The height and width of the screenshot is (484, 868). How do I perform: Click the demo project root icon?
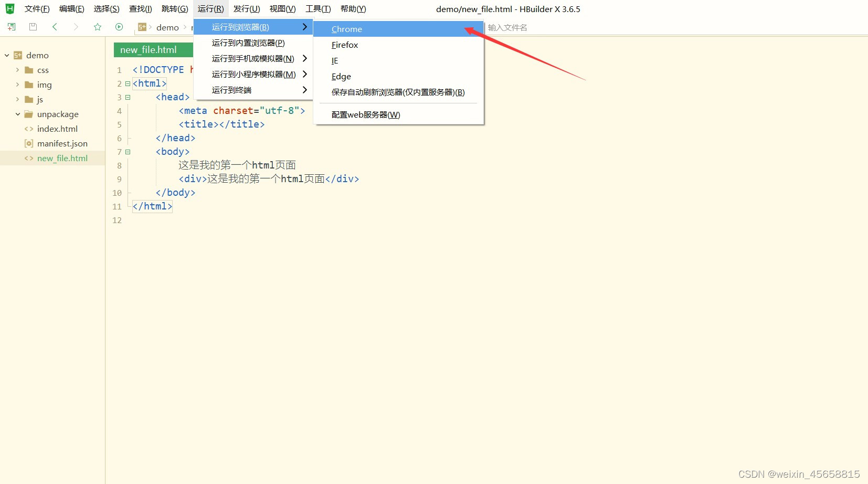[x=18, y=55]
